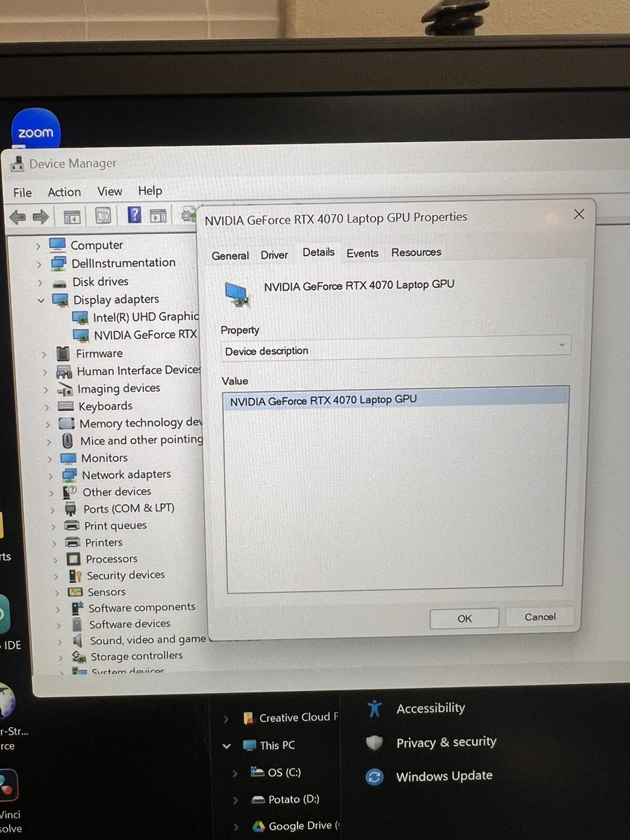Screen dimensions: 630x840
Task: Expand the Computer tree node
Action: click(38, 246)
